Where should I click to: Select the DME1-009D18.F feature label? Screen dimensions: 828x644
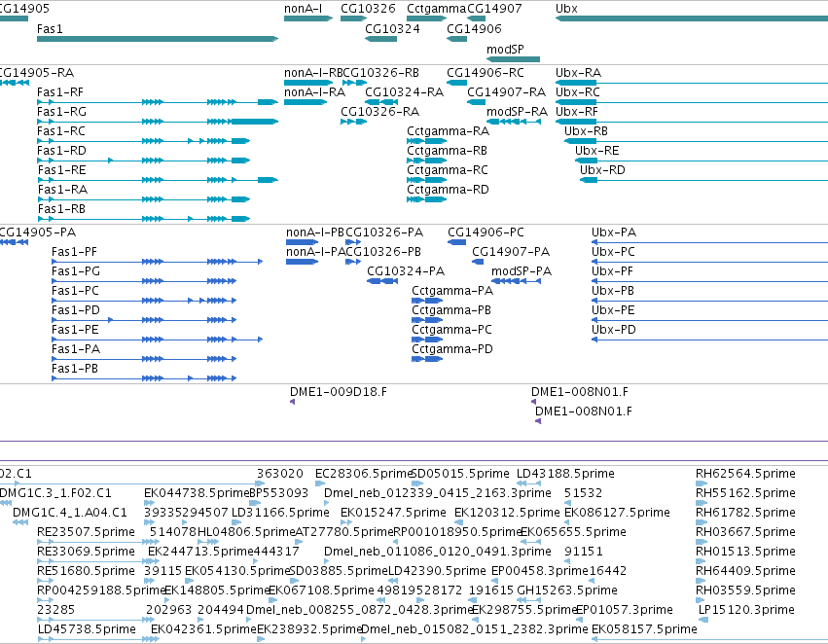(x=339, y=392)
